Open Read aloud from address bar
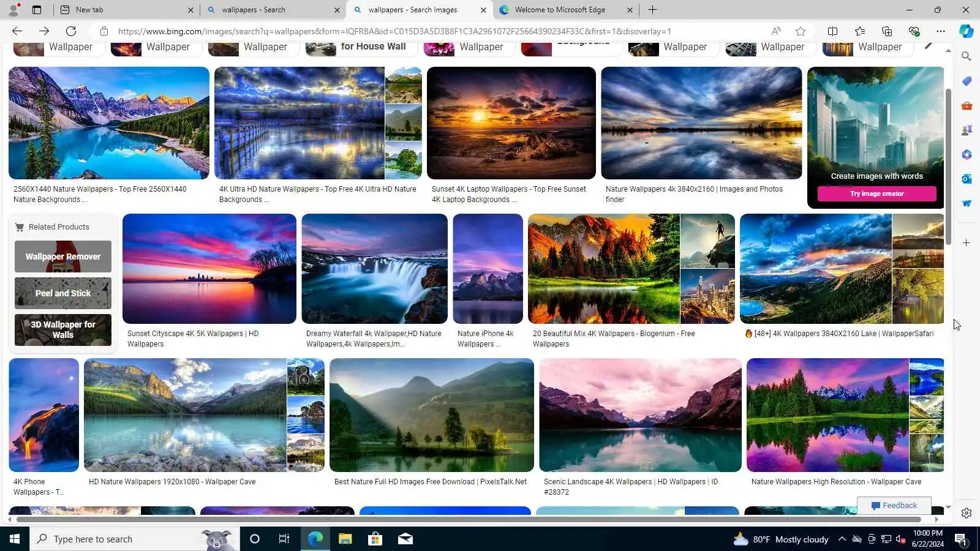980x551 pixels. coord(776,31)
